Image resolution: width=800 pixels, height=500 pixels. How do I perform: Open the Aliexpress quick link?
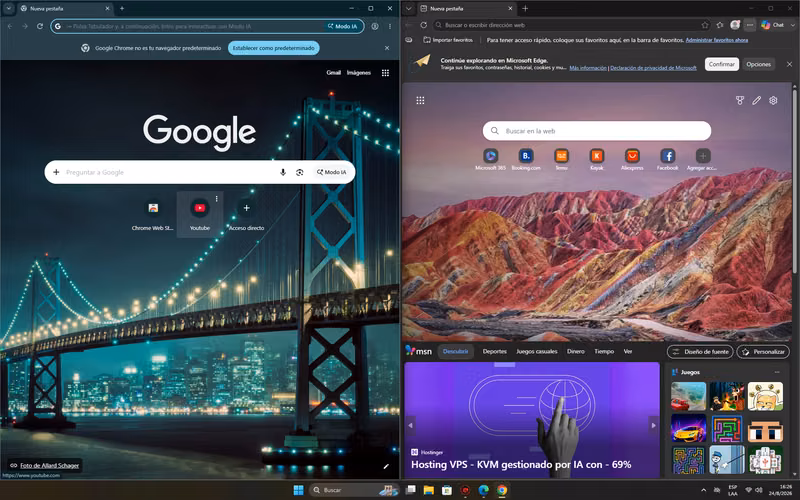(632, 159)
